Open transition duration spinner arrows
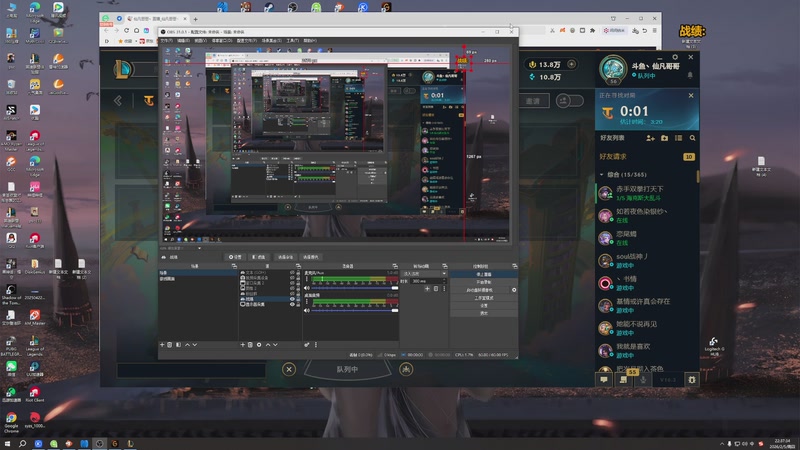This screenshot has height=450, width=800. click(x=444, y=281)
